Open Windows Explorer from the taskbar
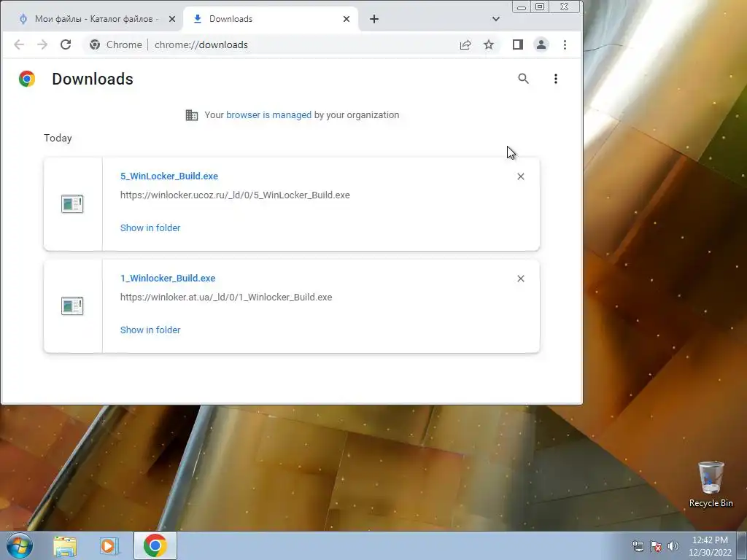The image size is (747, 560). point(65,546)
